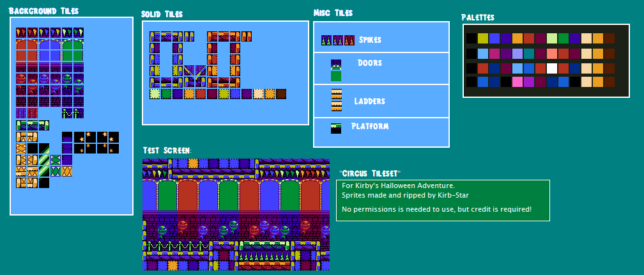Click the Spikes label
The height and width of the screenshot is (275, 644).
[x=370, y=40]
